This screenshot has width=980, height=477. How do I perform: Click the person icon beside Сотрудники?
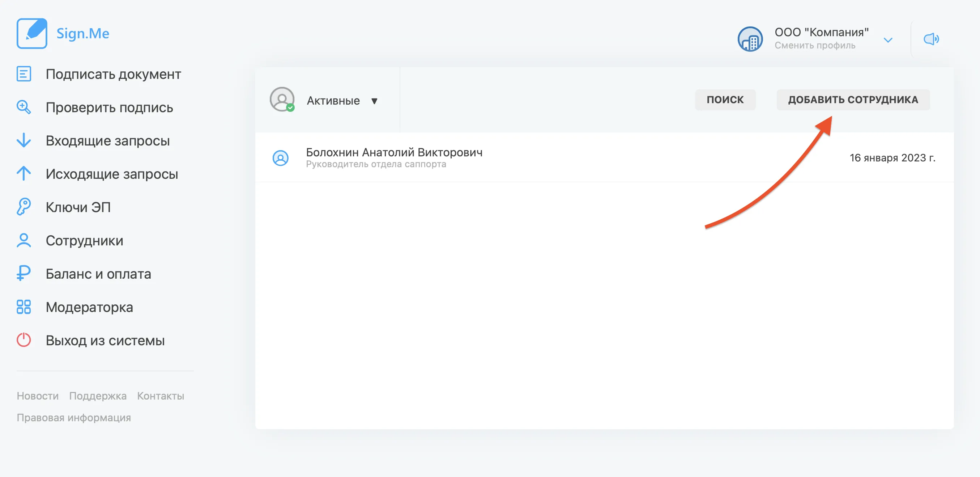tap(24, 240)
